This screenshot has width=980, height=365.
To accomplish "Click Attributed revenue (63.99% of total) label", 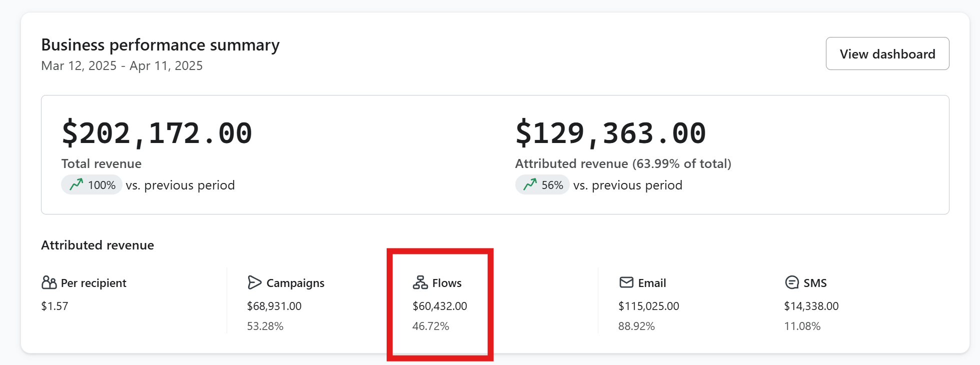I will 623,163.
